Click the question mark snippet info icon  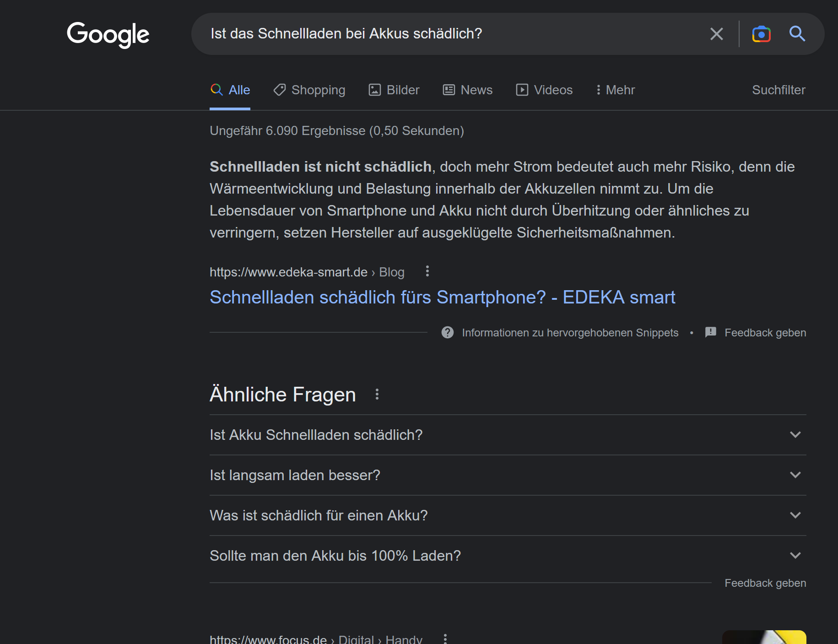(x=448, y=333)
